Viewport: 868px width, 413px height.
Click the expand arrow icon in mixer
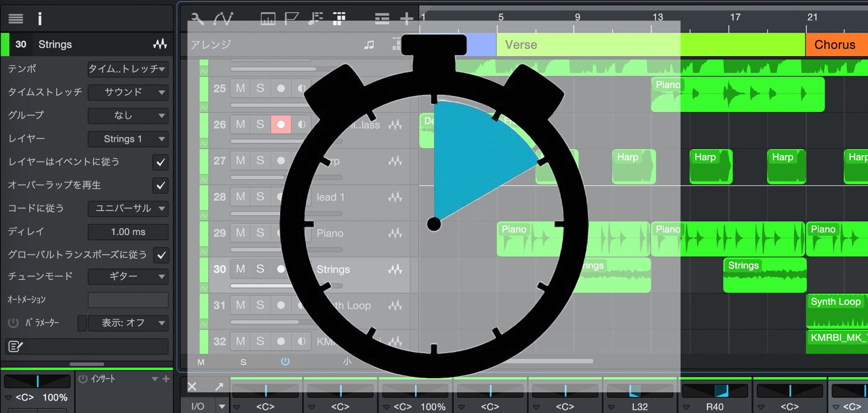point(219,387)
